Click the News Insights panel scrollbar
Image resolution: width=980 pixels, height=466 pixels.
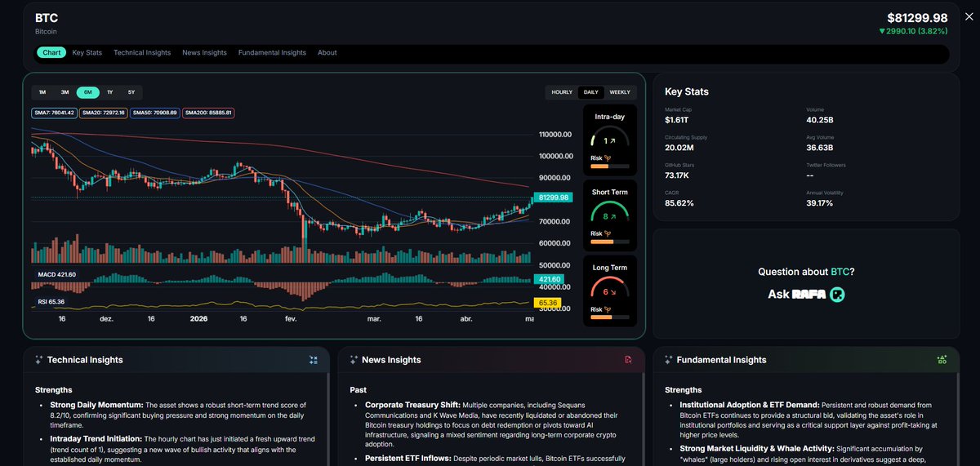coord(643,420)
